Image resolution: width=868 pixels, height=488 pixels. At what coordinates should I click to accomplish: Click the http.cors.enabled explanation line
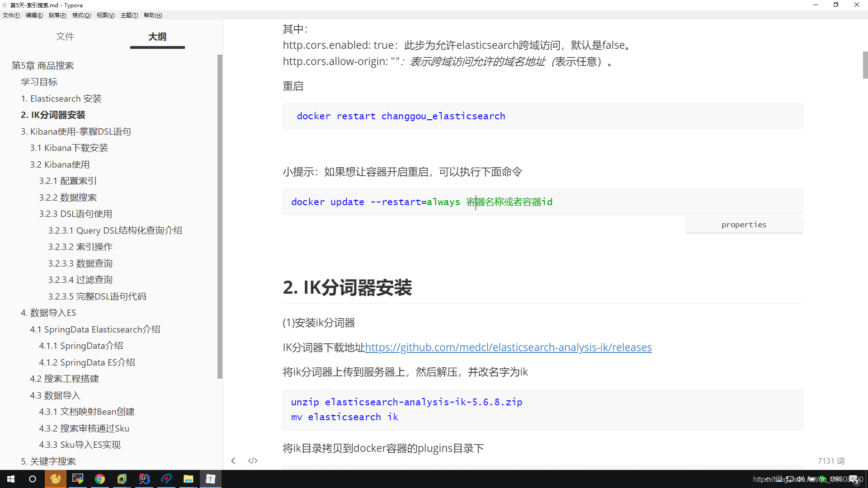pyautogui.click(x=457, y=45)
